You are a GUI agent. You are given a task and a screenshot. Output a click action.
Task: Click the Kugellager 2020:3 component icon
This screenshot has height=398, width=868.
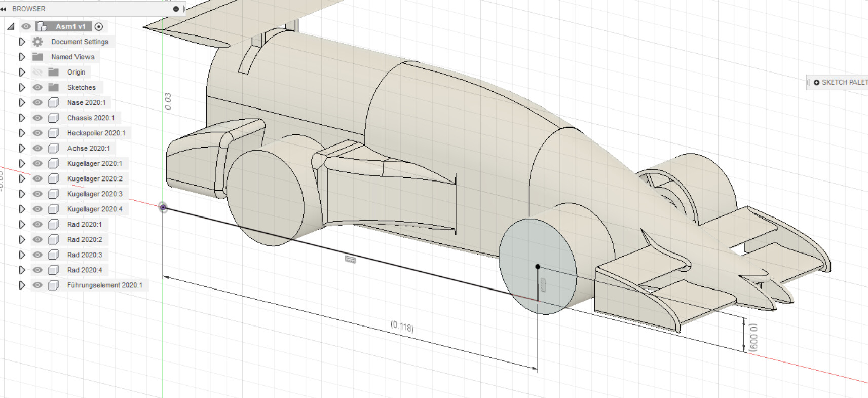tap(54, 194)
